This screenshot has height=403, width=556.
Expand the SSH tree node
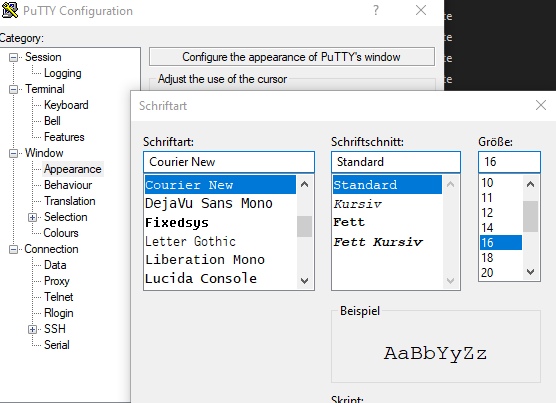32,329
